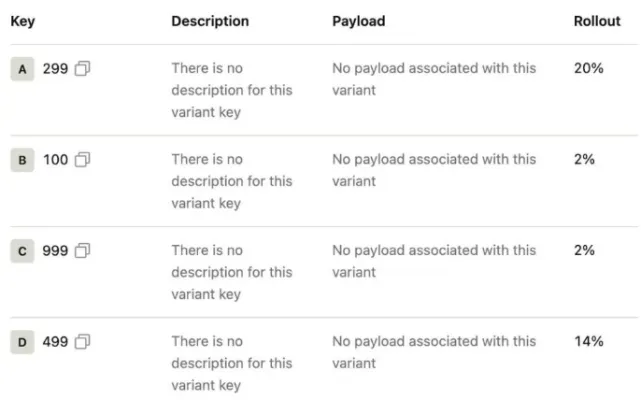Click variant C's description text
The width and height of the screenshot is (641, 400).
click(231, 272)
